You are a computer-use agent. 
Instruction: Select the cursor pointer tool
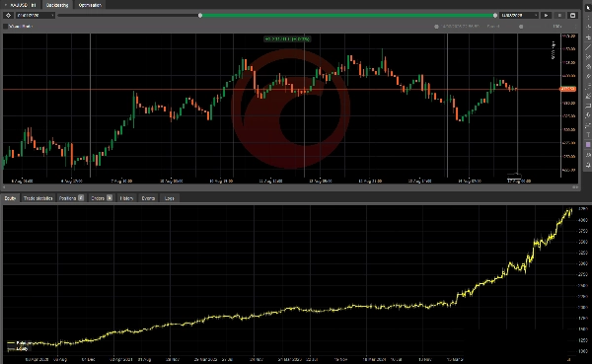pos(588,8)
